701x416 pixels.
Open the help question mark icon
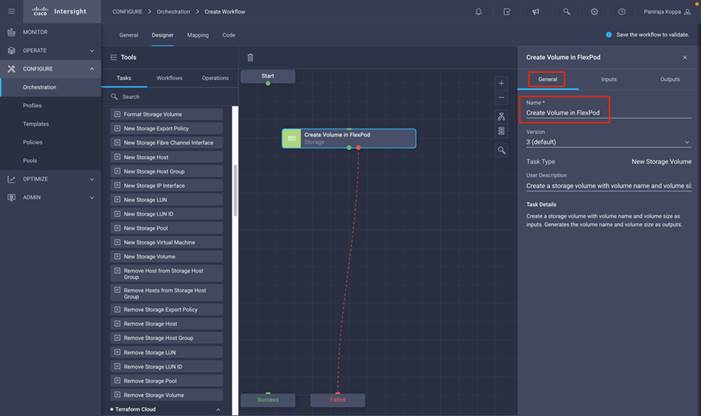pyautogui.click(x=622, y=12)
